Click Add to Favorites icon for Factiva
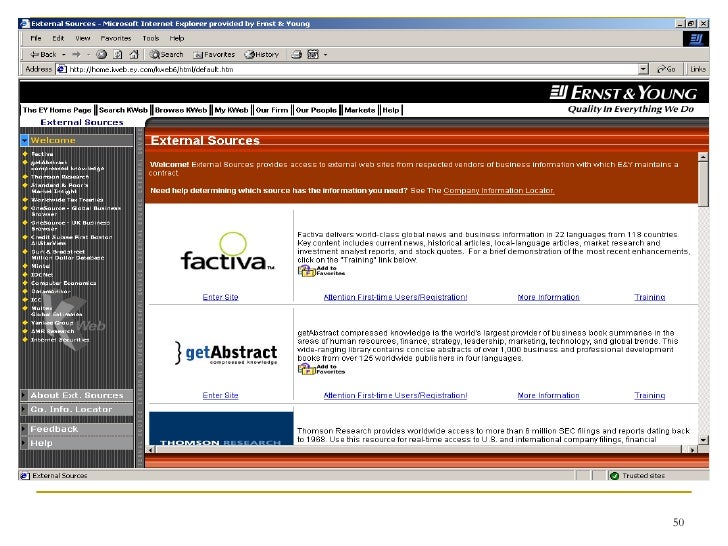The width and height of the screenshot is (728, 546). click(x=321, y=271)
